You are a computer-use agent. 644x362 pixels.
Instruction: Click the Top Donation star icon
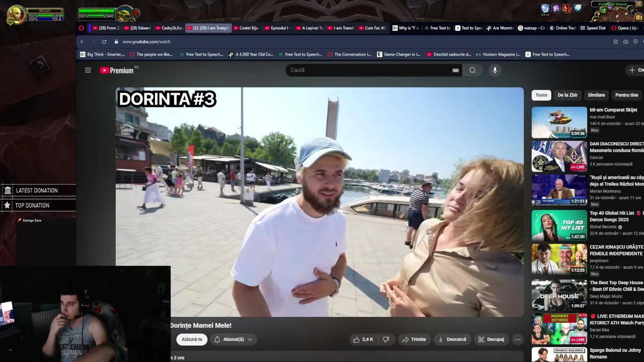pos(7,205)
